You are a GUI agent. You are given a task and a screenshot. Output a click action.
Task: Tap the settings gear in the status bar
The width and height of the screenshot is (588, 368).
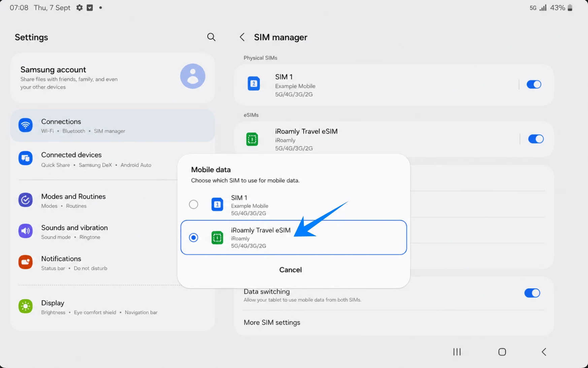click(79, 7)
